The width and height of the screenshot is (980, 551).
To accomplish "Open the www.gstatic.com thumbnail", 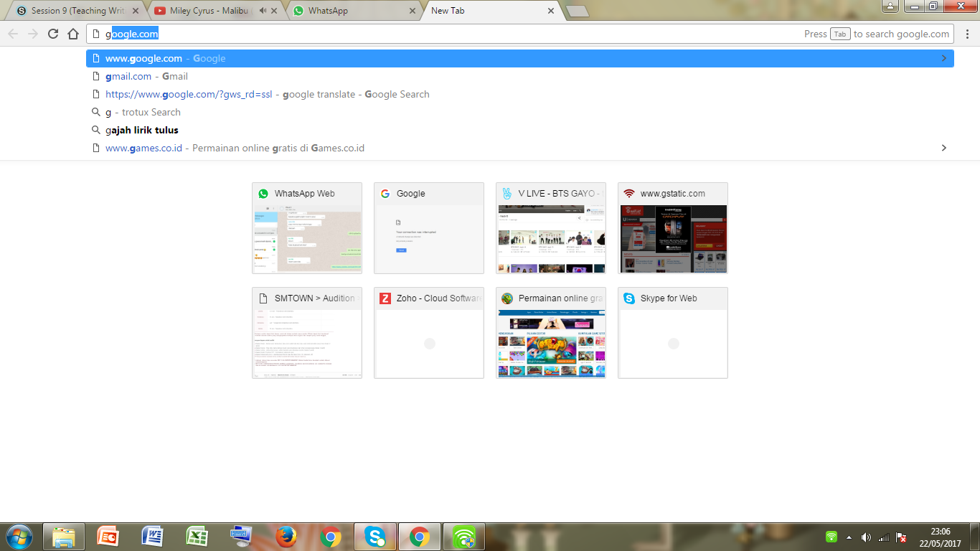I will (673, 228).
